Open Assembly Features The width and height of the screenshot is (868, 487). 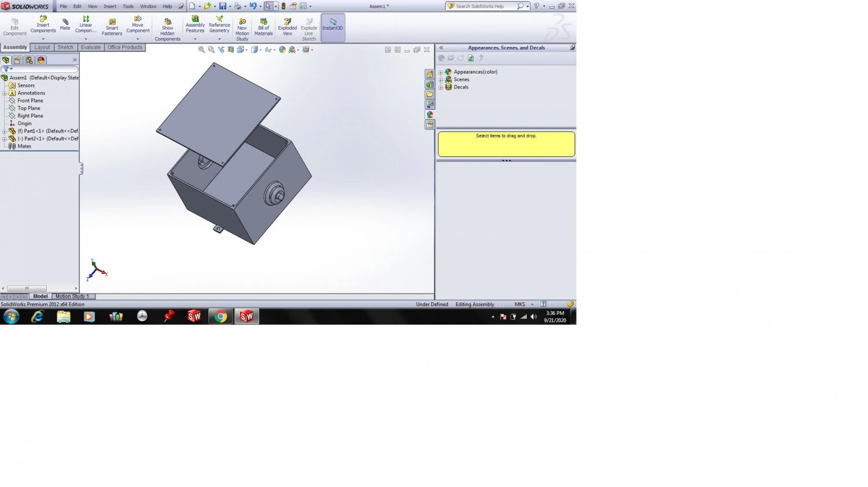(195, 25)
